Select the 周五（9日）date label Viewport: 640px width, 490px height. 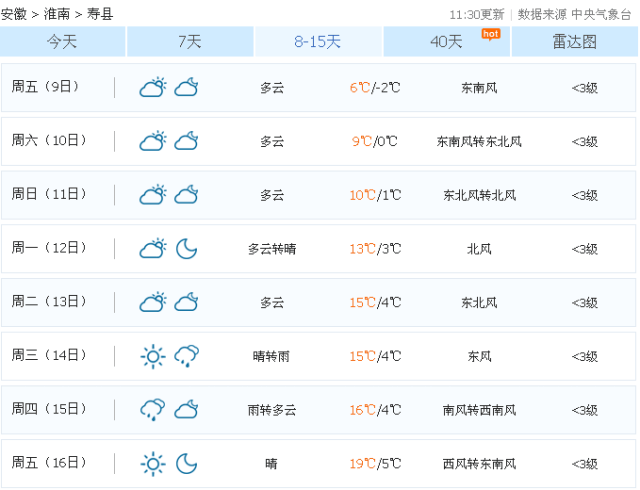click(x=45, y=87)
